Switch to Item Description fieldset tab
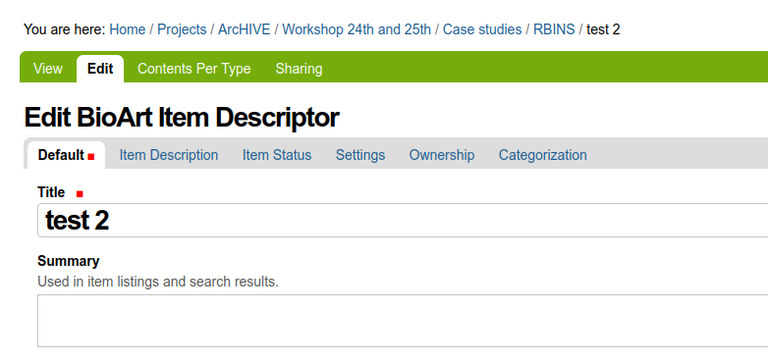This screenshot has width=768, height=363. pos(168,155)
